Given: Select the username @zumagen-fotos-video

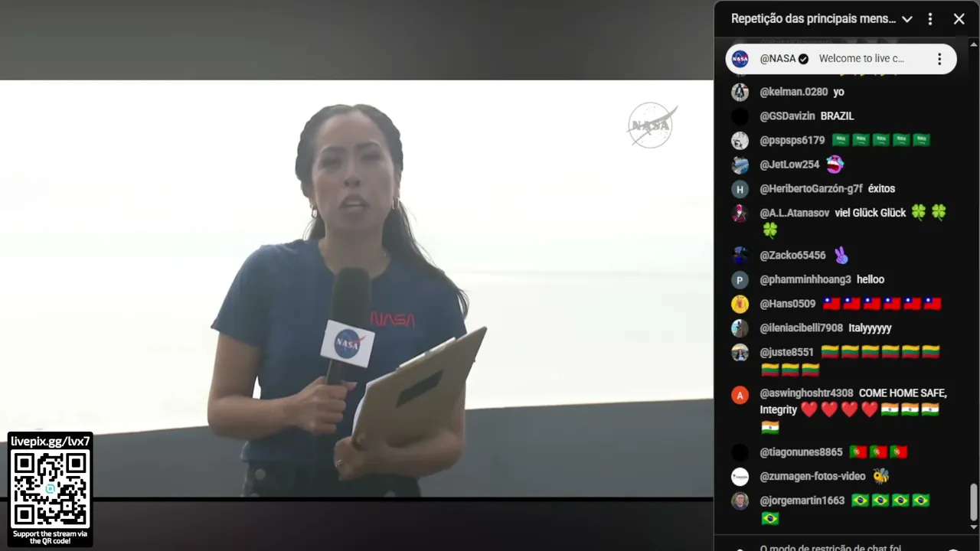Looking at the screenshot, I should (812, 477).
